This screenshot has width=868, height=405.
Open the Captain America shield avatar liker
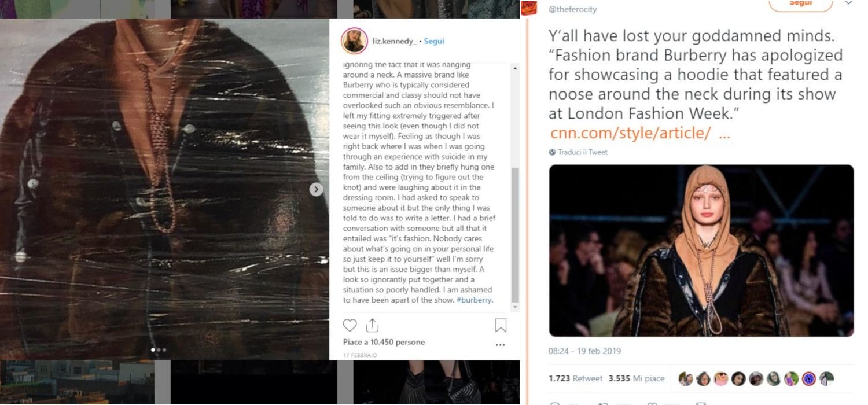tap(808, 379)
